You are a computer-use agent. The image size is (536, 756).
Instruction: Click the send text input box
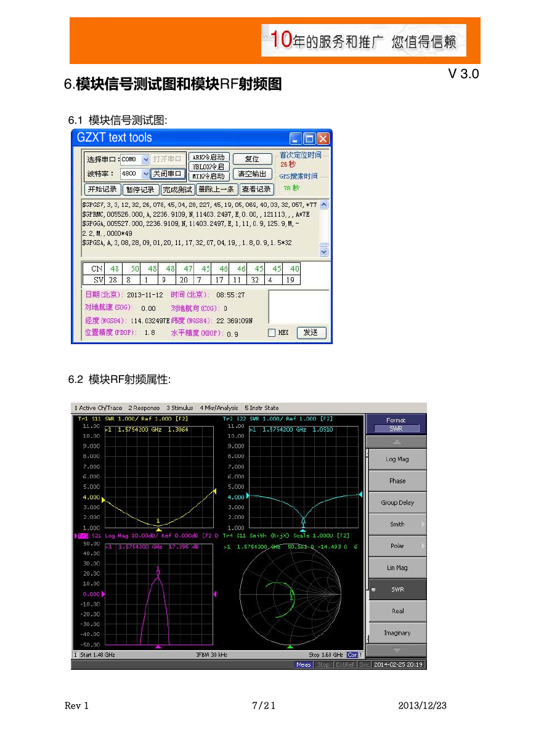pyautogui.click(x=299, y=307)
